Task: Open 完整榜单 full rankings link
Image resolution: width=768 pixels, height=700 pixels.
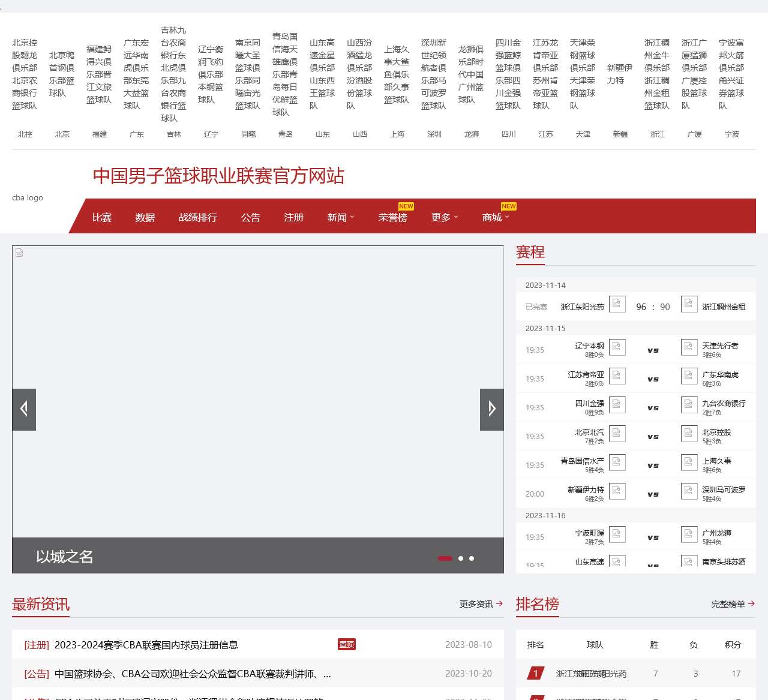Action: tap(733, 604)
